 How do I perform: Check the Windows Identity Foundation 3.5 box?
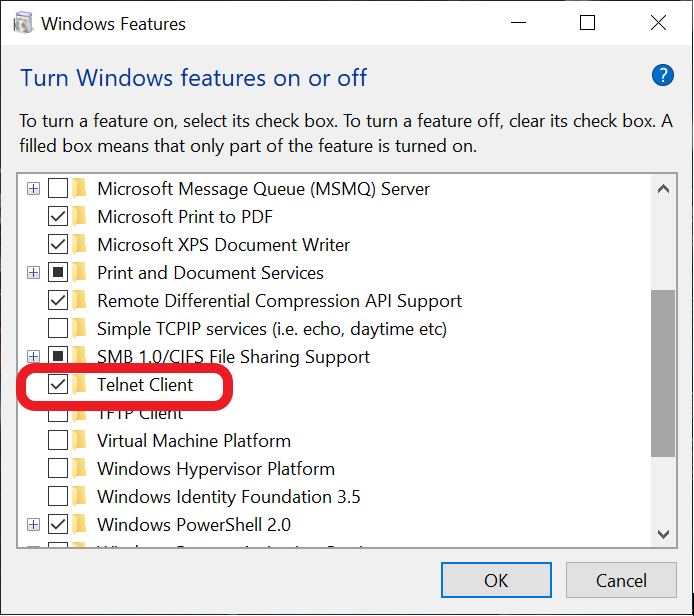coord(58,497)
